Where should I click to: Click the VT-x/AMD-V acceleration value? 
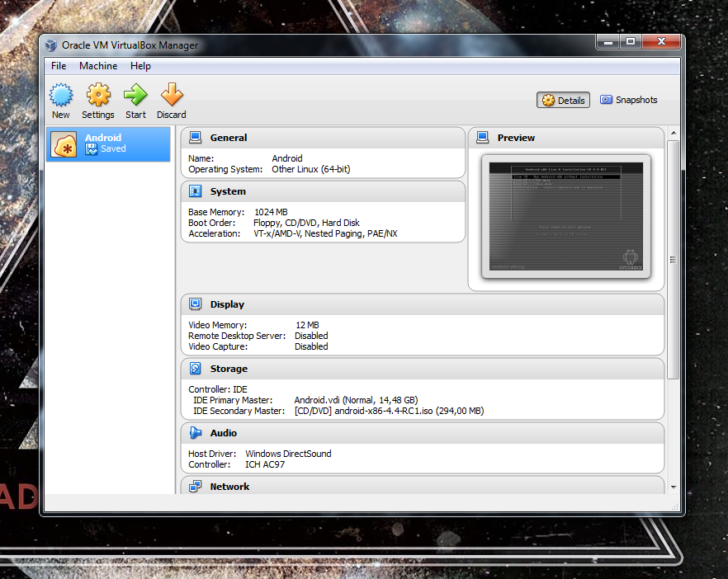325,234
